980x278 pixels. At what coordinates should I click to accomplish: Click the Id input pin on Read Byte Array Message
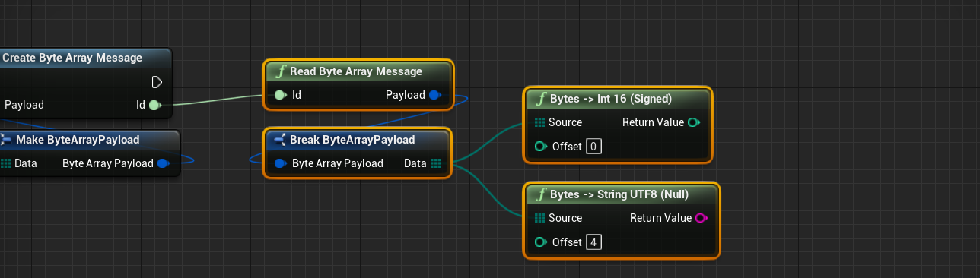pyautogui.click(x=280, y=95)
